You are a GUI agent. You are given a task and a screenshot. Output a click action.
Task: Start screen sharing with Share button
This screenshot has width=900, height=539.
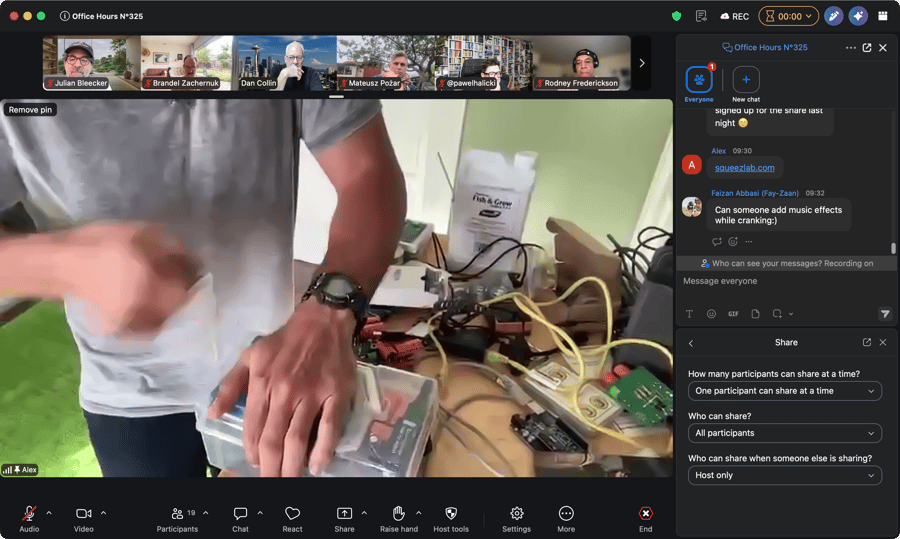(344, 518)
